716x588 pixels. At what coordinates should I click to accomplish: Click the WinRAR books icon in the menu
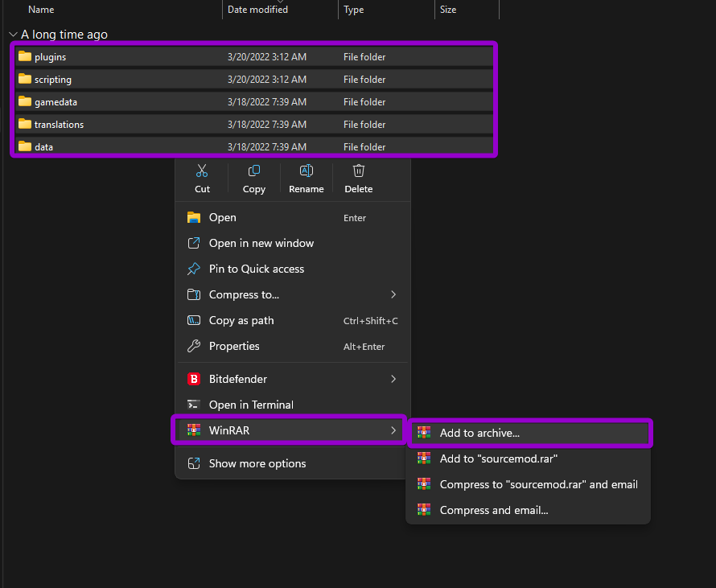click(194, 430)
